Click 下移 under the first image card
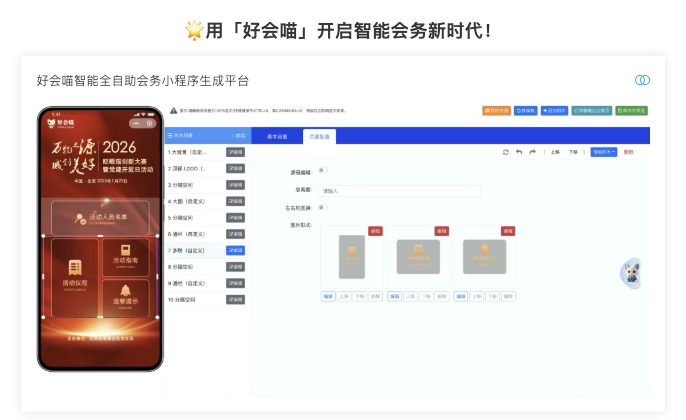Viewport: 686px width, 420px height. [360, 297]
